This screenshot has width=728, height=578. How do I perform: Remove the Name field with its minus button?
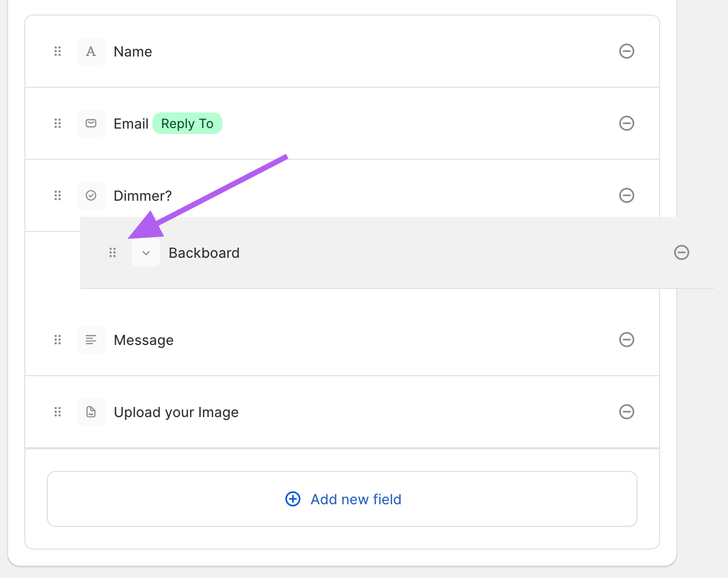[x=626, y=52]
